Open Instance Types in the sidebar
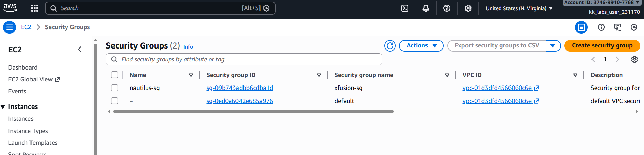 tap(28, 131)
